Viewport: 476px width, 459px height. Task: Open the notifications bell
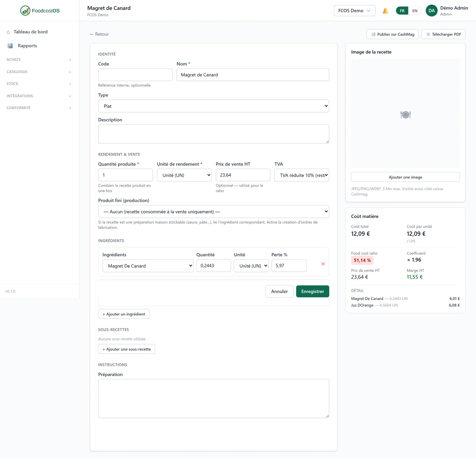point(386,11)
